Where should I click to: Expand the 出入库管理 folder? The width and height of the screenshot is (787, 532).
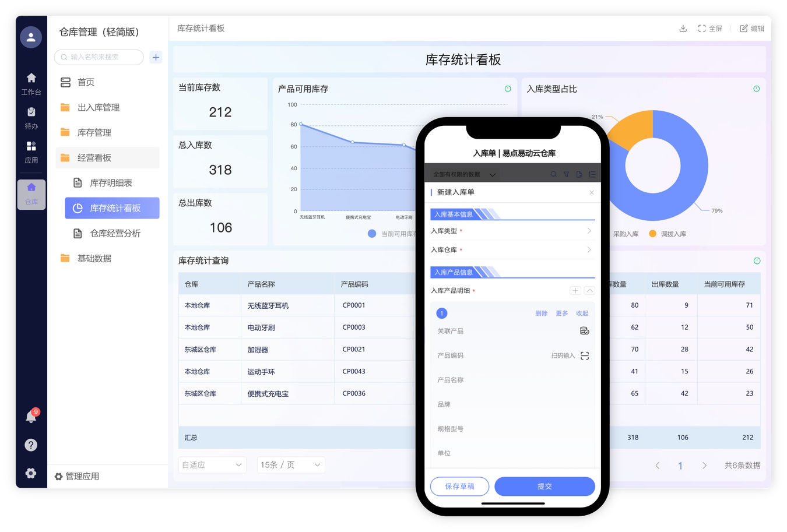(x=98, y=107)
